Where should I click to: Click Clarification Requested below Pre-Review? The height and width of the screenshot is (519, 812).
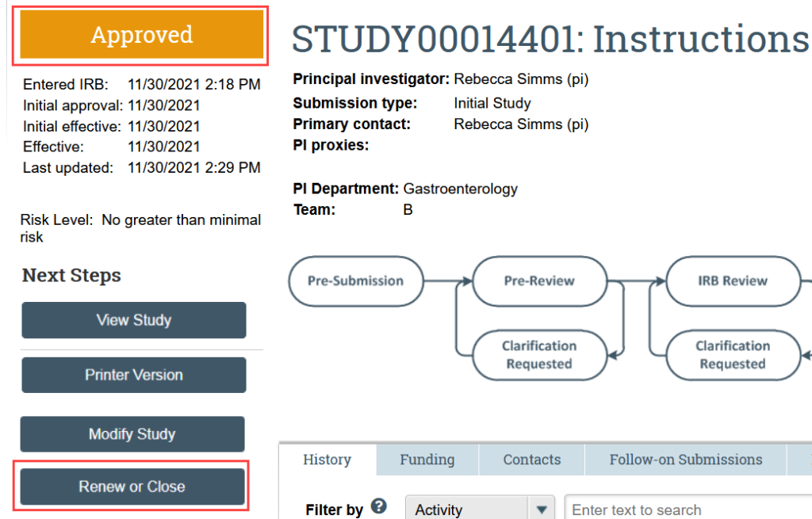pos(539,355)
